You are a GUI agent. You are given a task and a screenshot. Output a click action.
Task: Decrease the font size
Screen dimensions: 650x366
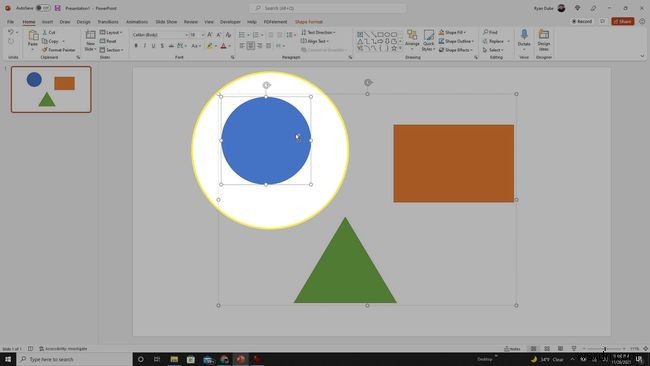219,35
